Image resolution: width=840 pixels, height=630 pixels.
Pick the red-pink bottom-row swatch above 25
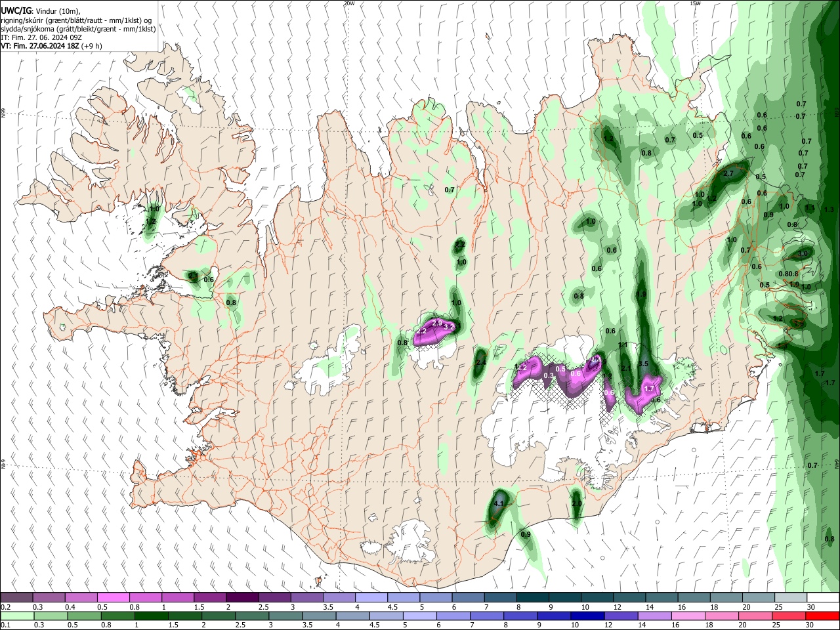789,616
